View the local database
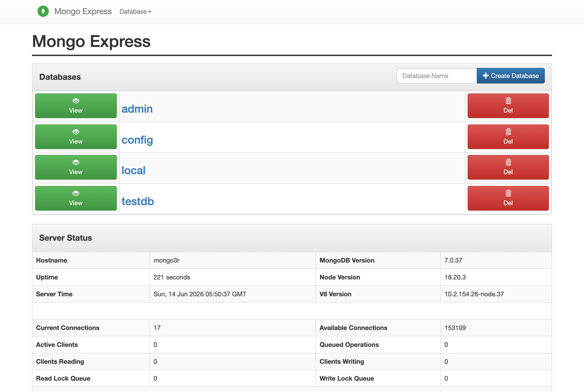Screen dimensions: 584x392 click(76, 167)
